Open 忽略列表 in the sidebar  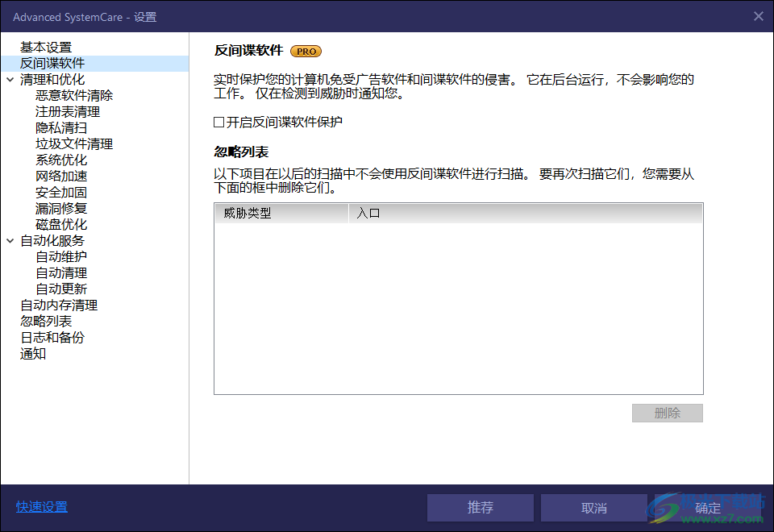coord(46,322)
